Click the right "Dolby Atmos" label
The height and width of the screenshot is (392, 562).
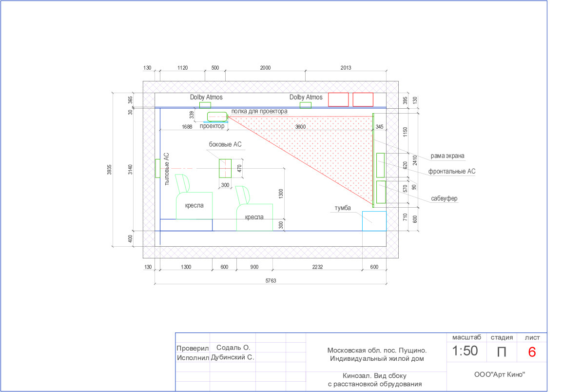point(306,98)
